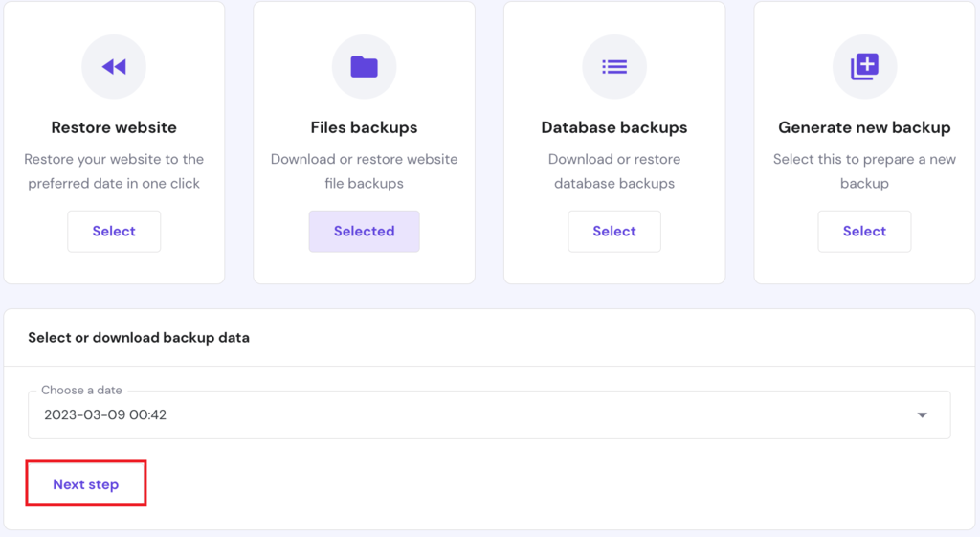Click the Database backups card title
The image size is (980, 537).
click(614, 127)
